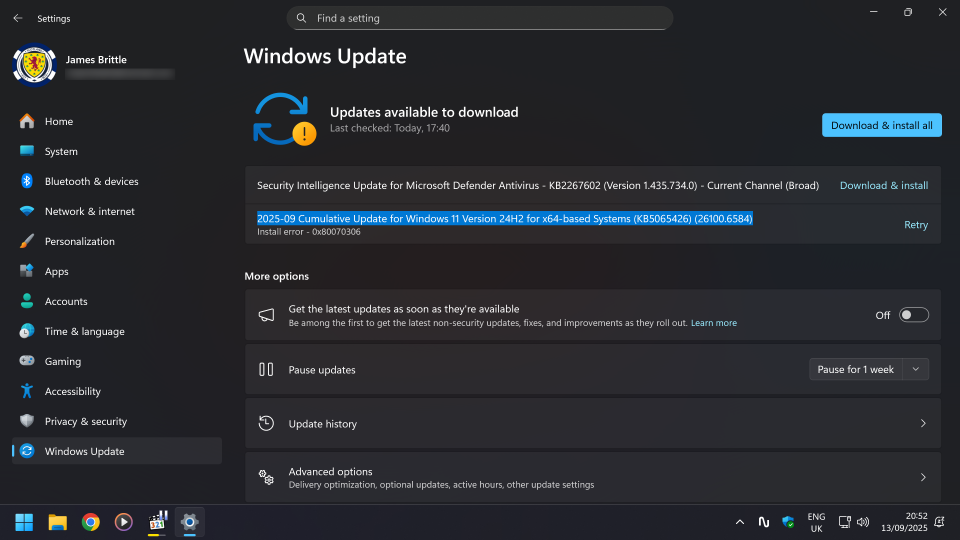This screenshot has width=960, height=540.
Task: Toggle Get the latest updates switch
Action: tap(913, 315)
